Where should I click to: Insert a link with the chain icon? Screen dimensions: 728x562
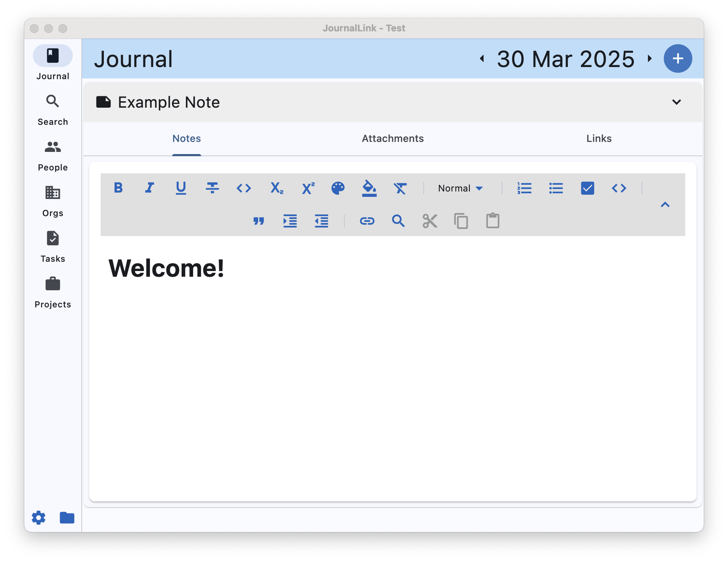click(x=367, y=221)
